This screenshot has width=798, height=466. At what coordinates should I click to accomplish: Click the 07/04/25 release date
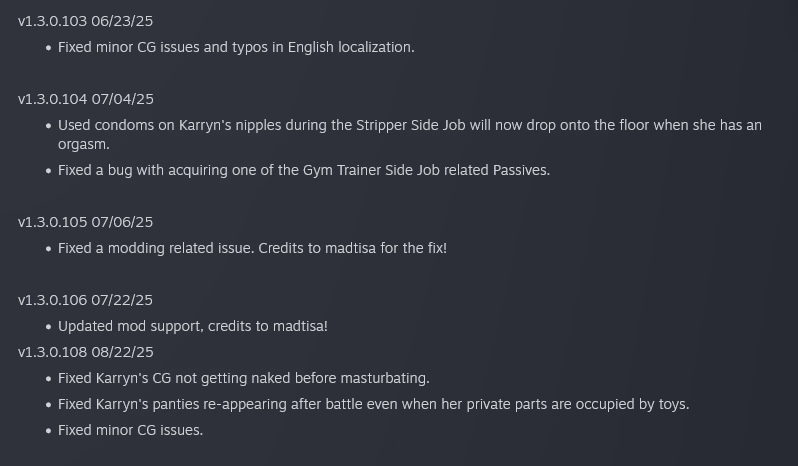[122, 99]
